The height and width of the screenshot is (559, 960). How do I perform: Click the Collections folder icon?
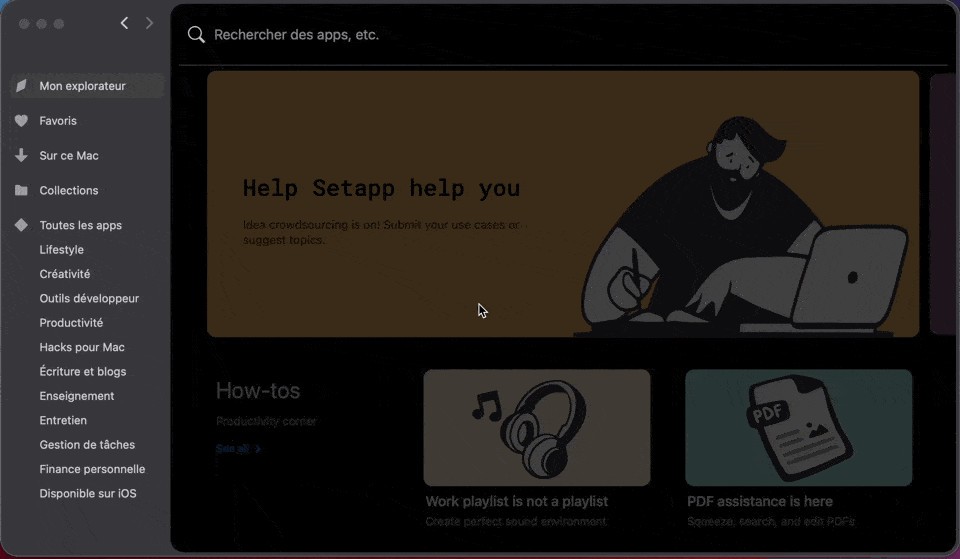[x=21, y=190]
